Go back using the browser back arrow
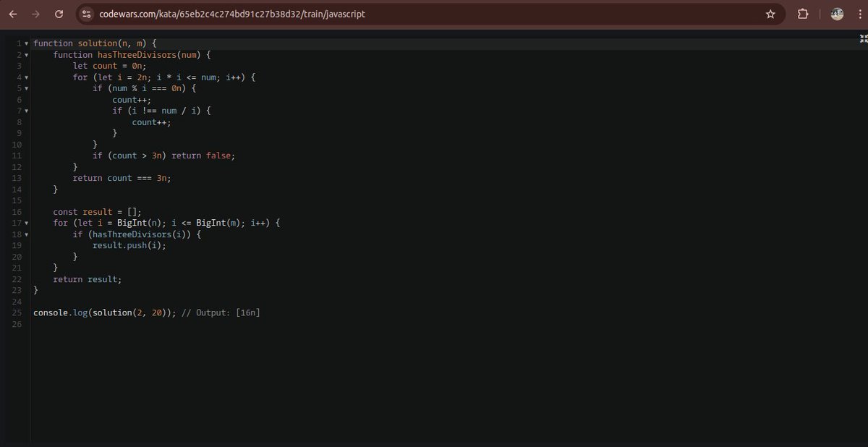This screenshot has width=868, height=447. pyautogui.click(x=12, y=14)
